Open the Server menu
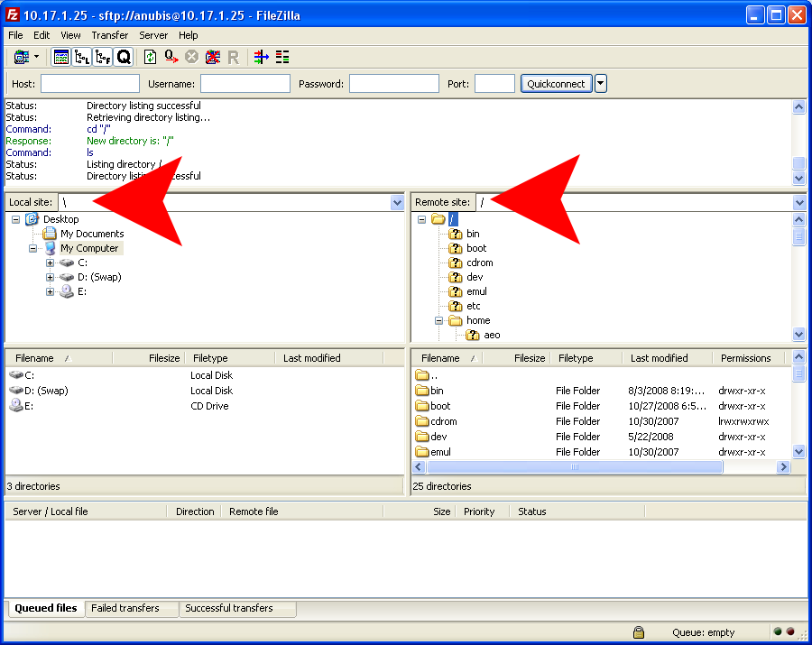Image resolution: width=812 pixels, height=645 pixels. 153,35
